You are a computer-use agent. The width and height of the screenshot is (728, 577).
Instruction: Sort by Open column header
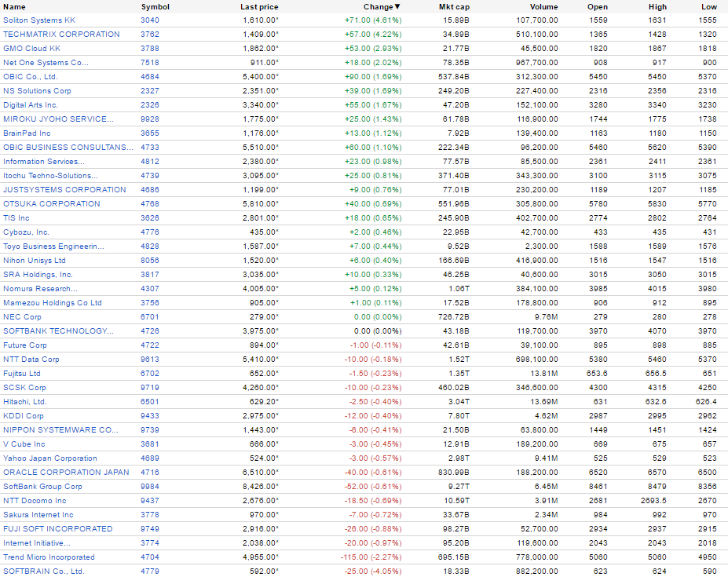pos(597,7)
